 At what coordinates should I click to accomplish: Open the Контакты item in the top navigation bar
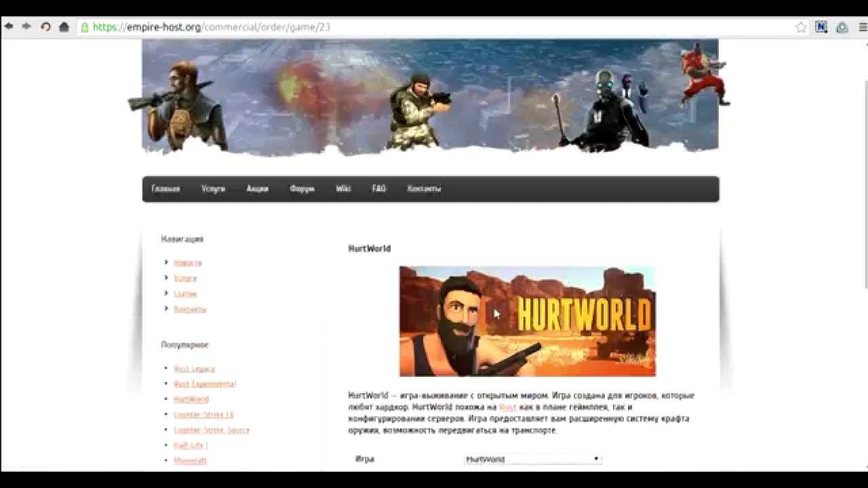coord(424,189)
